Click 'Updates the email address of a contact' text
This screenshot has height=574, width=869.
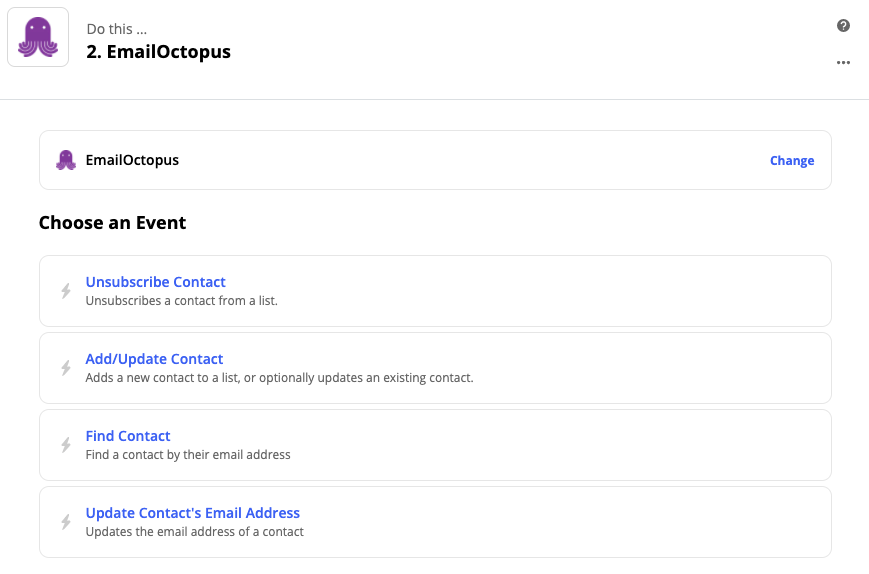195,532
